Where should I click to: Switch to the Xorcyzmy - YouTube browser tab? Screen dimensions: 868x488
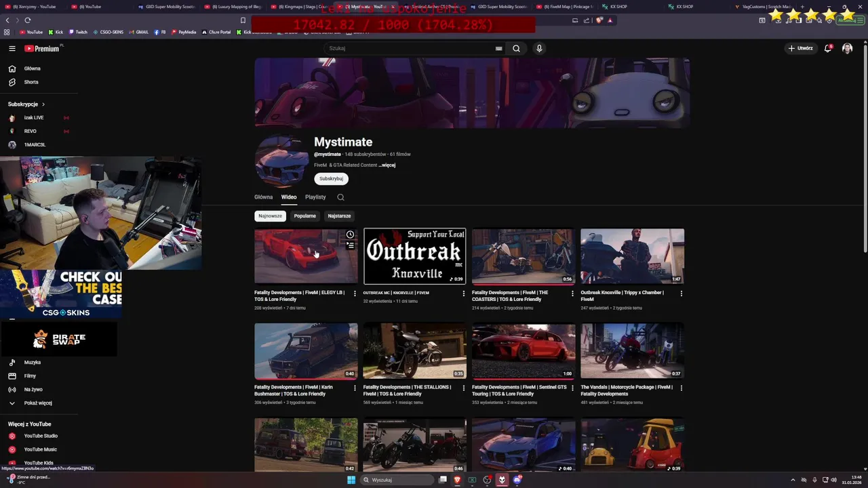(34, 7)
